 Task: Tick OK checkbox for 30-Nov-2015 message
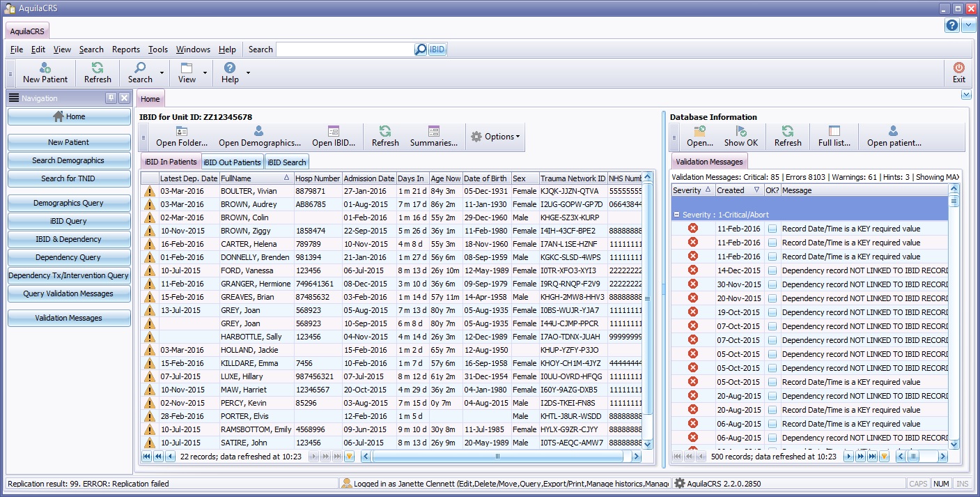[772, 284]
